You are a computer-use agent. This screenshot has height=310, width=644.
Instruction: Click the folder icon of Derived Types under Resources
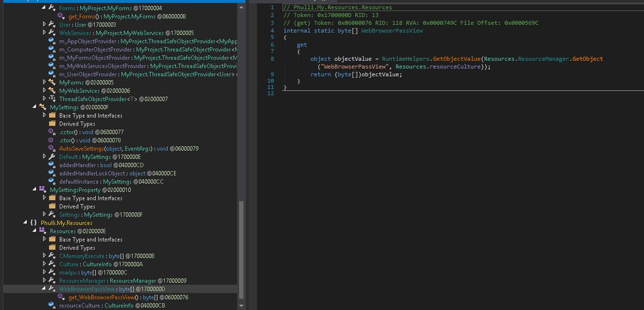click(x=52, y=248)
